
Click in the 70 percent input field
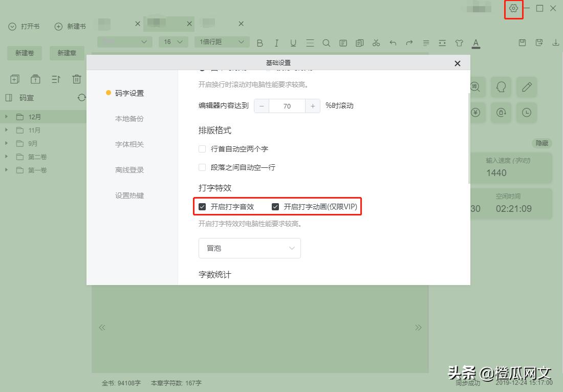(287, 106)
